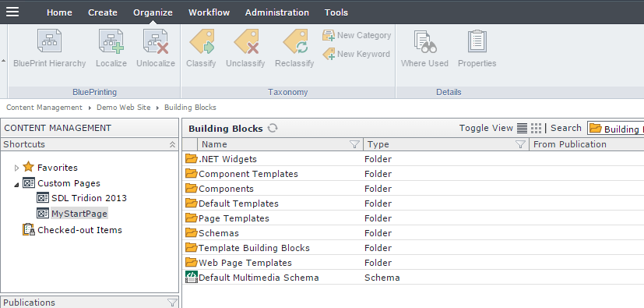Open the Tools ribbon tab
This screenshot has height=308, width=644.
pos(336,12)
